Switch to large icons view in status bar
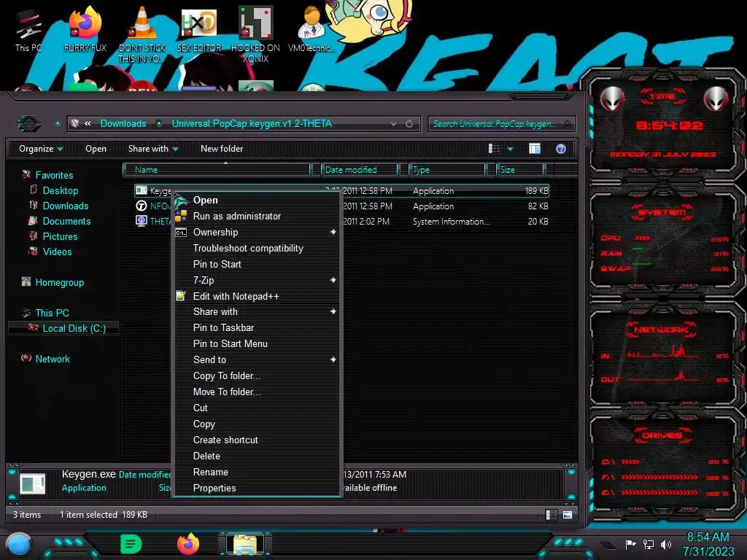The width and height of the screenshot is (747, 560). [567, 515]
